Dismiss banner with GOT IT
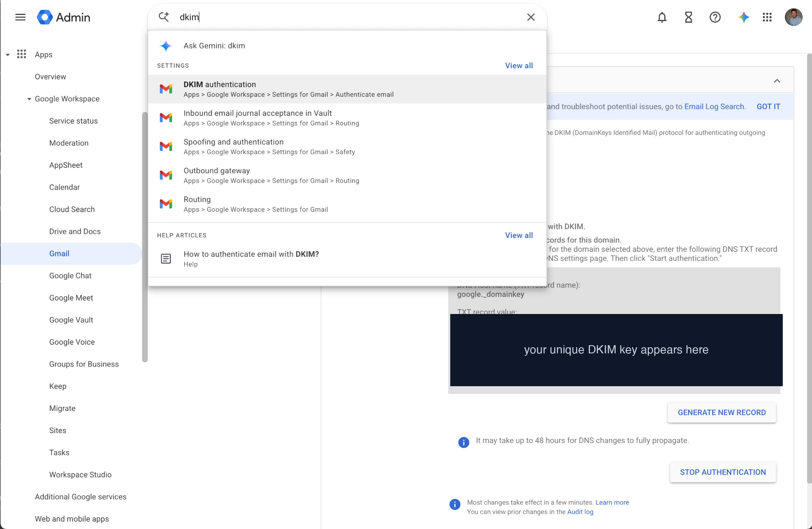 tap(768, 106)
